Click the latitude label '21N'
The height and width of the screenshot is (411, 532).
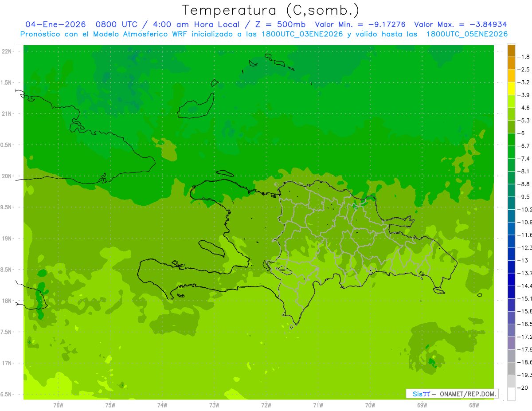pyautogui.click(x=7, y=114)
